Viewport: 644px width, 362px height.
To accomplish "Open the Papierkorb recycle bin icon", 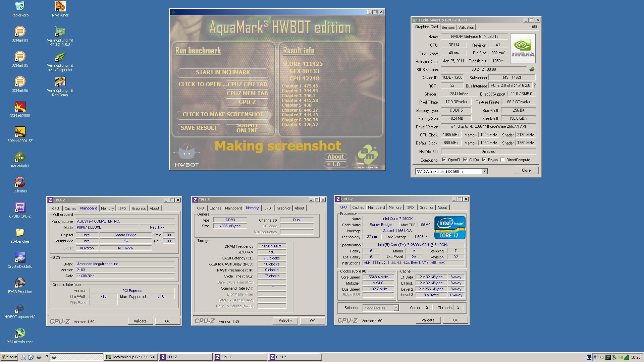I will [20, 6].
